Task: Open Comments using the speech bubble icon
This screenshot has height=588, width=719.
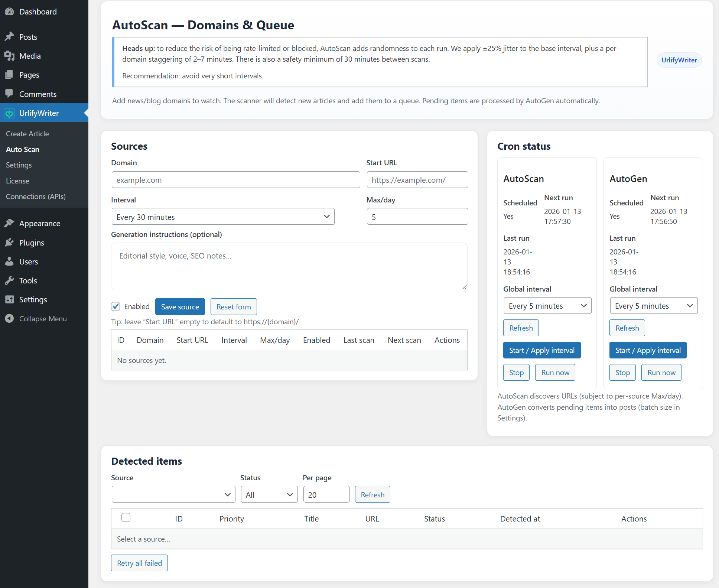Action: (x=10, y=94)
